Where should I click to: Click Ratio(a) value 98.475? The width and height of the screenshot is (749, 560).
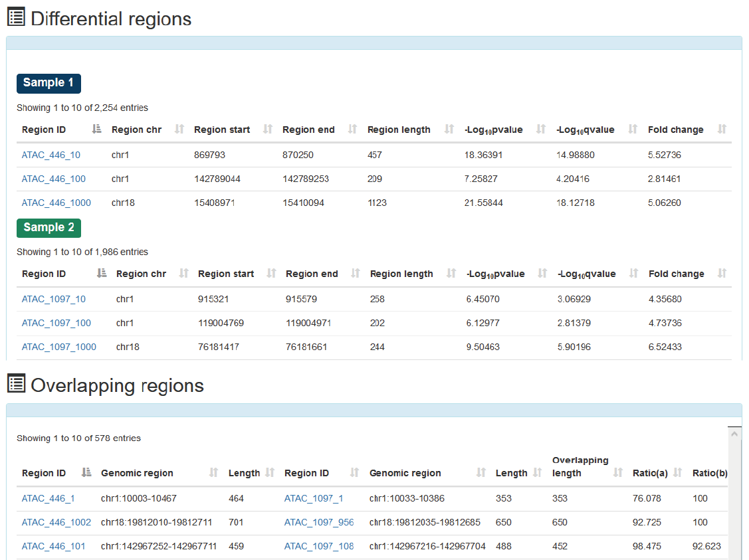click(x=647, y=545)
